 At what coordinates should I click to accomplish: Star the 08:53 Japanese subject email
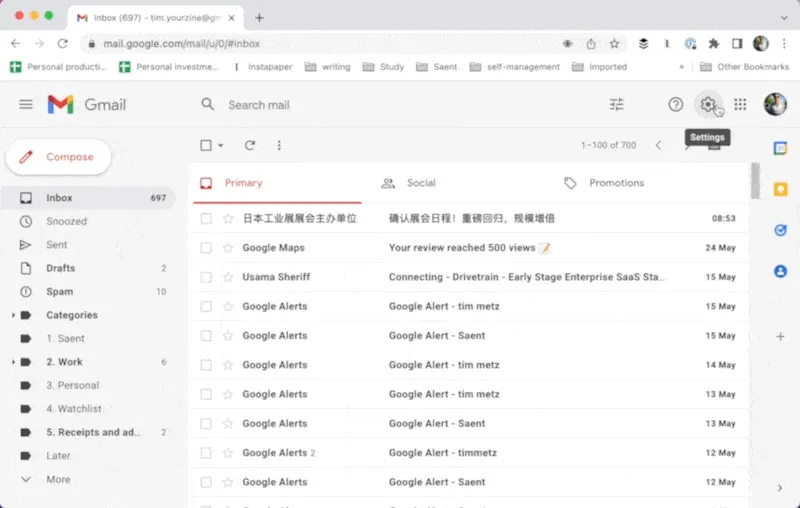tap(228, 219)
